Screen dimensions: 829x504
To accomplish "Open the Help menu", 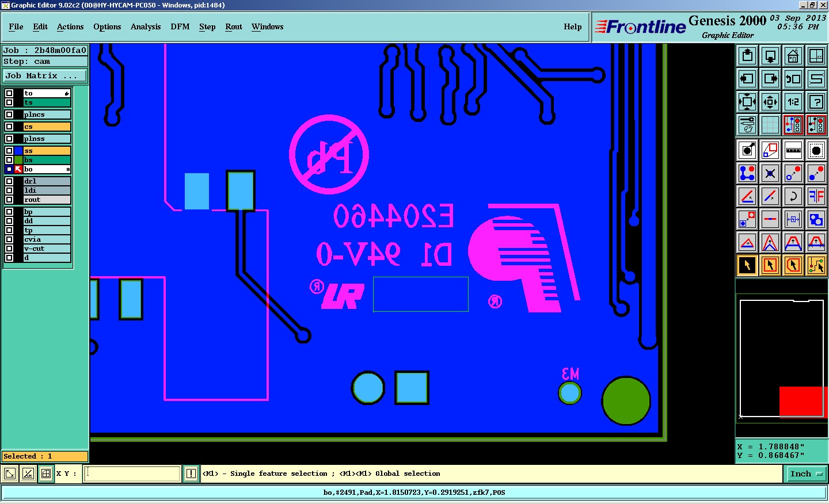I will (x=573, y=26).
